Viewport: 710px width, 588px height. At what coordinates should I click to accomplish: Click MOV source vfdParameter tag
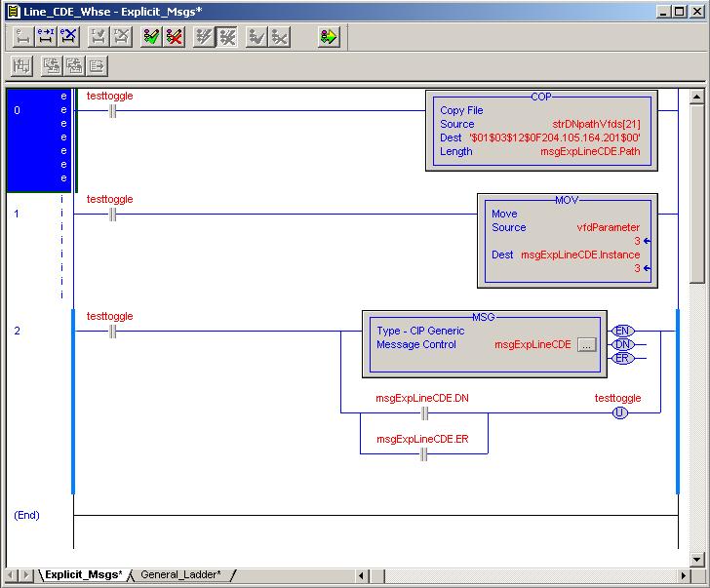609,227
